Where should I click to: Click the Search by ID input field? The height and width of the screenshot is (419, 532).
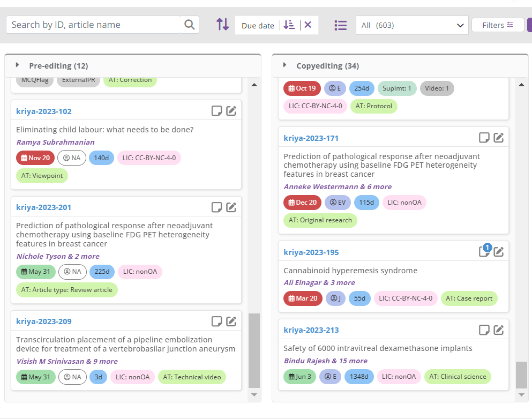[93, 25]
